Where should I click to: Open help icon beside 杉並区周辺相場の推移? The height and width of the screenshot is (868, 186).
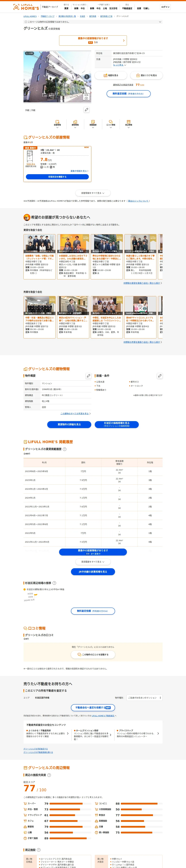pos(54,583)
